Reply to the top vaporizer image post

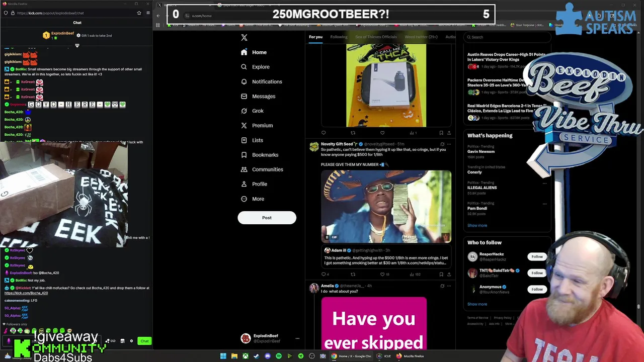pos(324,133)
